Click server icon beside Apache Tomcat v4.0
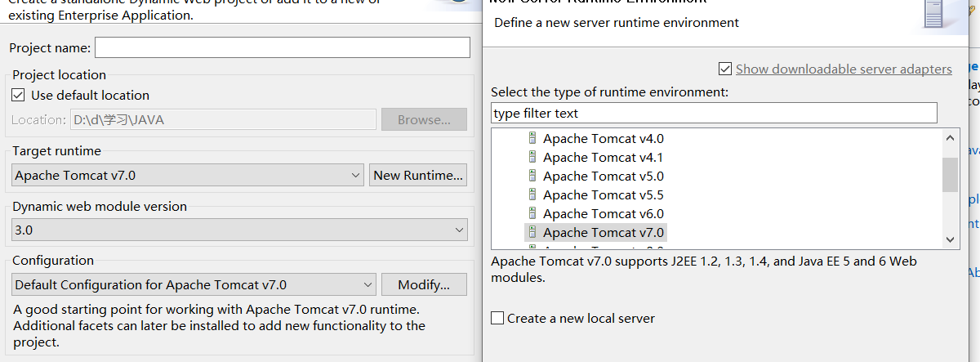 tap(532, 138)
